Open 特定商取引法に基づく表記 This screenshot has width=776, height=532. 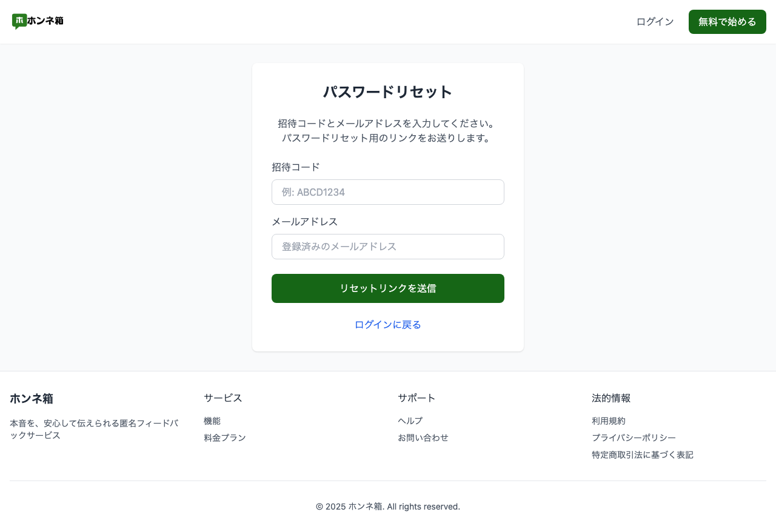642,454
